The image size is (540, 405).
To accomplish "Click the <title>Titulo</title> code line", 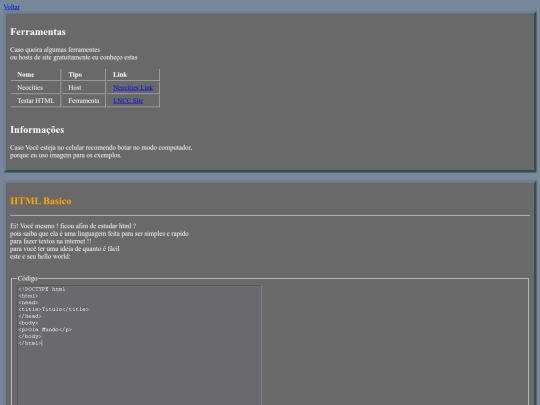I will tap(53, 309).
